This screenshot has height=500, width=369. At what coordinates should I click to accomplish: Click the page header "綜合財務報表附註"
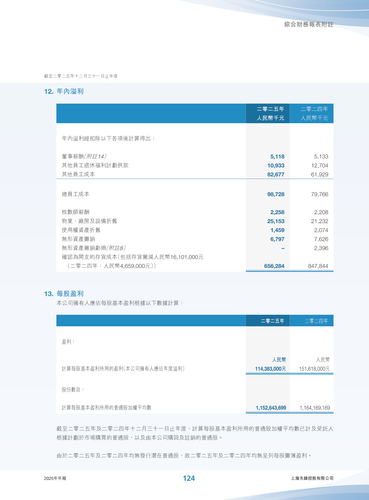point(309,24)
